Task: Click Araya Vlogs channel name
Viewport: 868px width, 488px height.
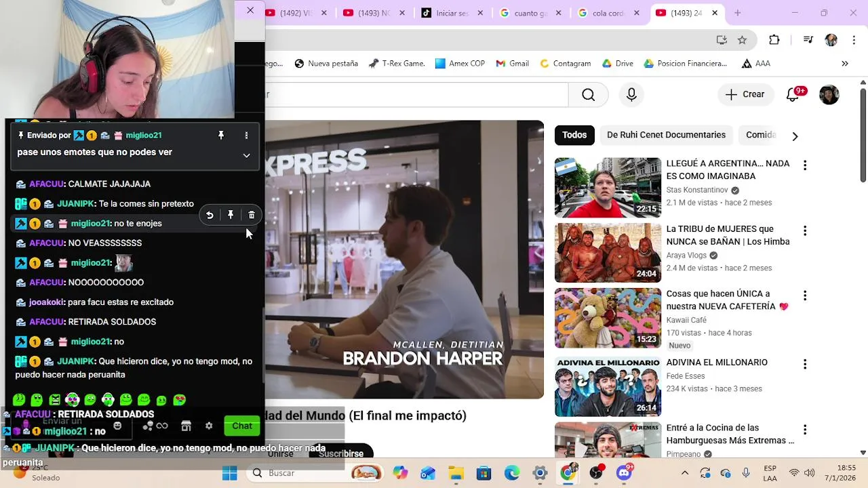Action: (686, 256)
